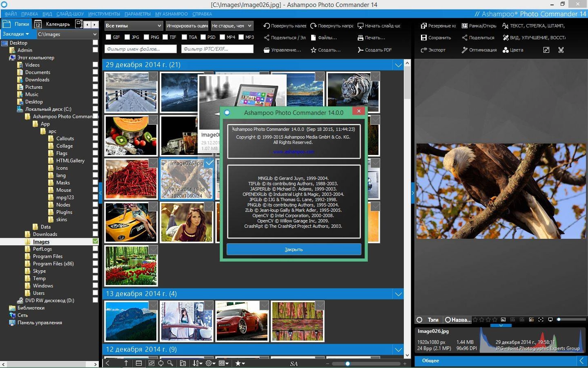
Task: Collapse the 13 декабря 2014 г. group
Action: [398, 294]
